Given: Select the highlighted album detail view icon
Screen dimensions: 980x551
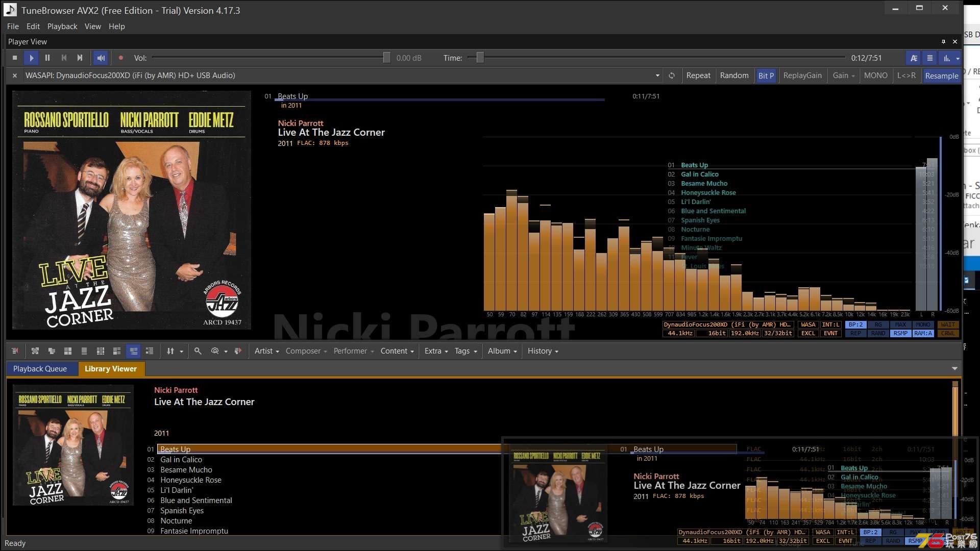Looking at the screenshot, I should pyautogui.click(x=133, y=351).
